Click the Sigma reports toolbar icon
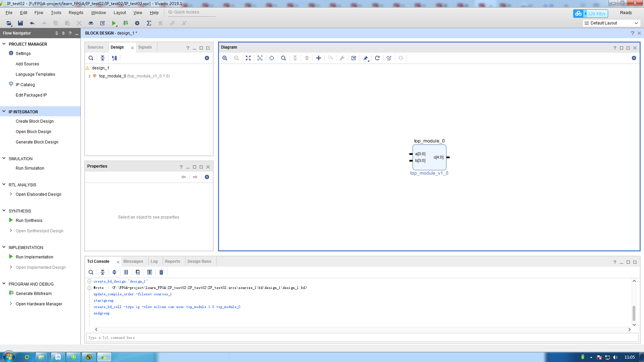 pyautogui.click(x=149, y=23)
